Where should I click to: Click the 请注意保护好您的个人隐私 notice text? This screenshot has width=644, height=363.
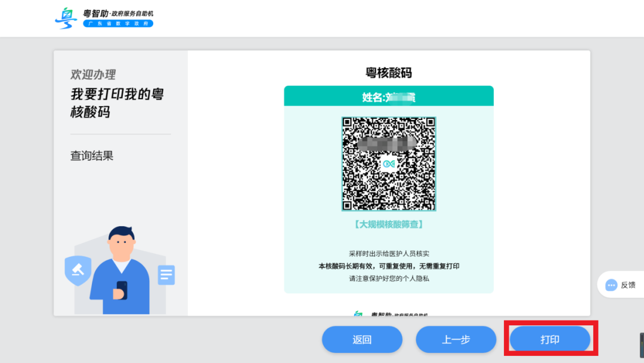(x=389, y=278)
